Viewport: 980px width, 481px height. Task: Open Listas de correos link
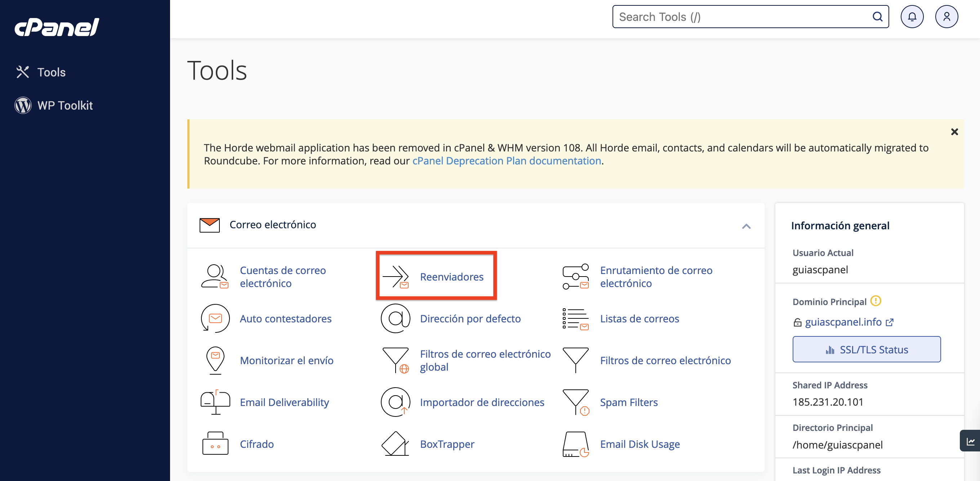click(x=640, y=318)
